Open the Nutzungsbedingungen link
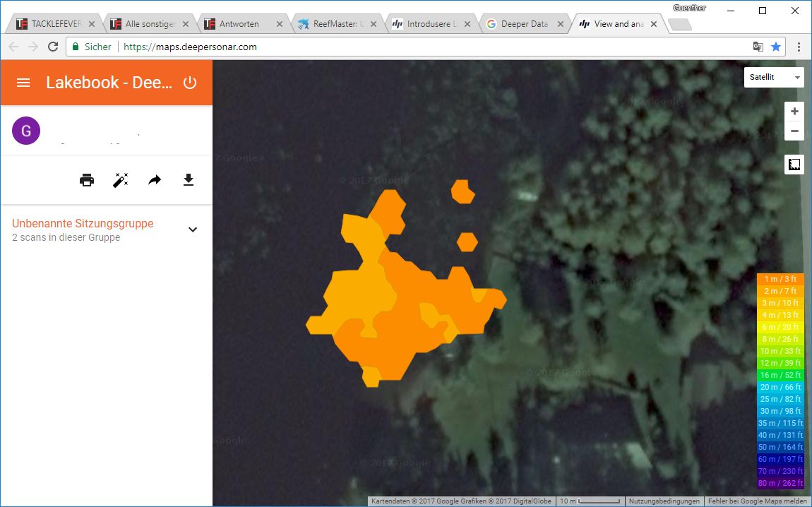Image resolution: width=812 pixels, height=507 pixels. 663,501
